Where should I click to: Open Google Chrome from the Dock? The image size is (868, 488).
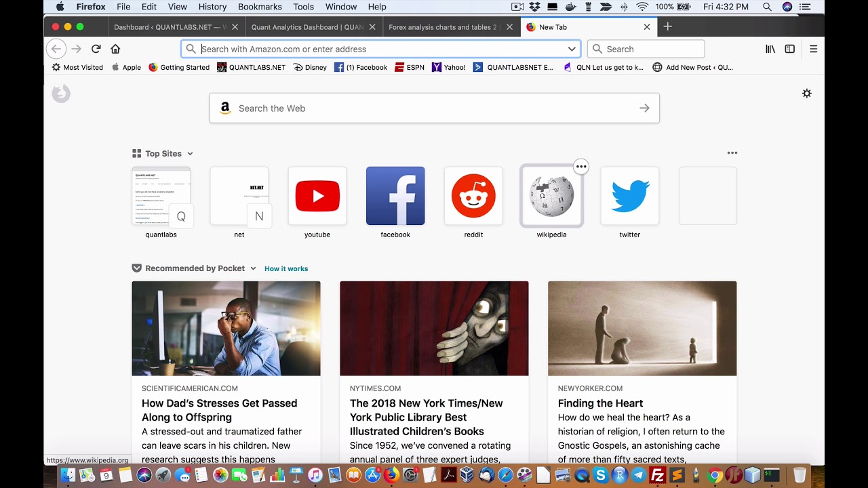coord(714,475)
